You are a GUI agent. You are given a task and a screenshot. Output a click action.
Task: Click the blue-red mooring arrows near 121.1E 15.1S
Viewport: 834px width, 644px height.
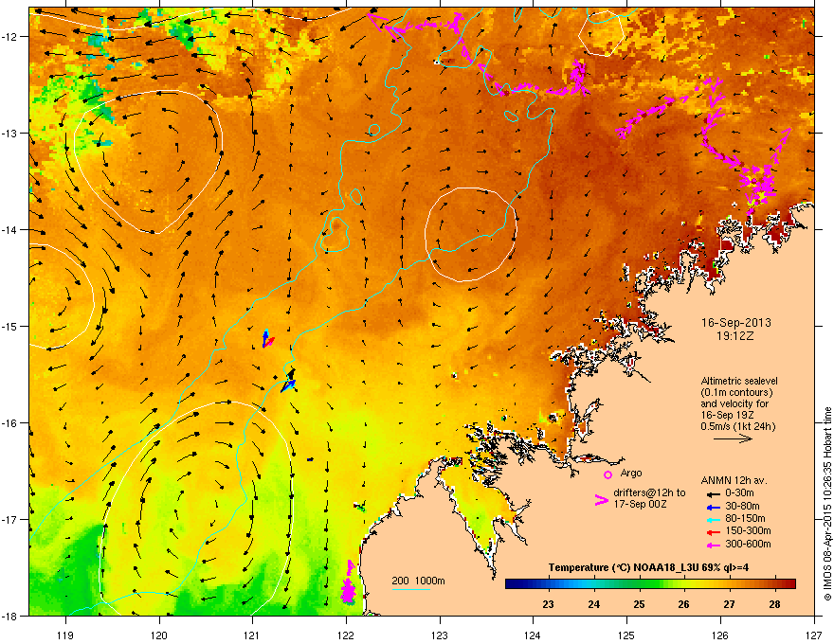(x=267, y=339)
